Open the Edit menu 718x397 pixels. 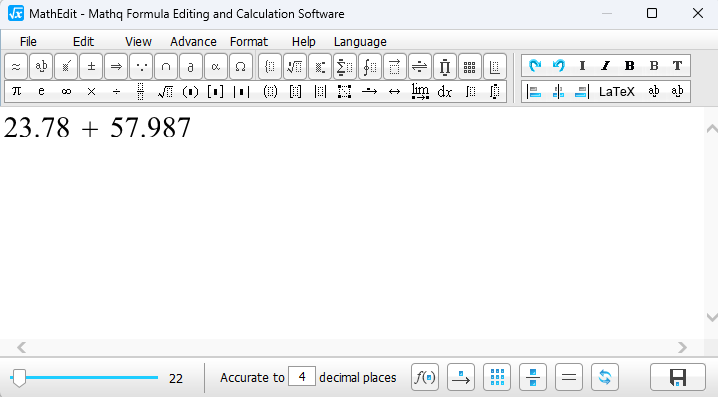point(83,42)
